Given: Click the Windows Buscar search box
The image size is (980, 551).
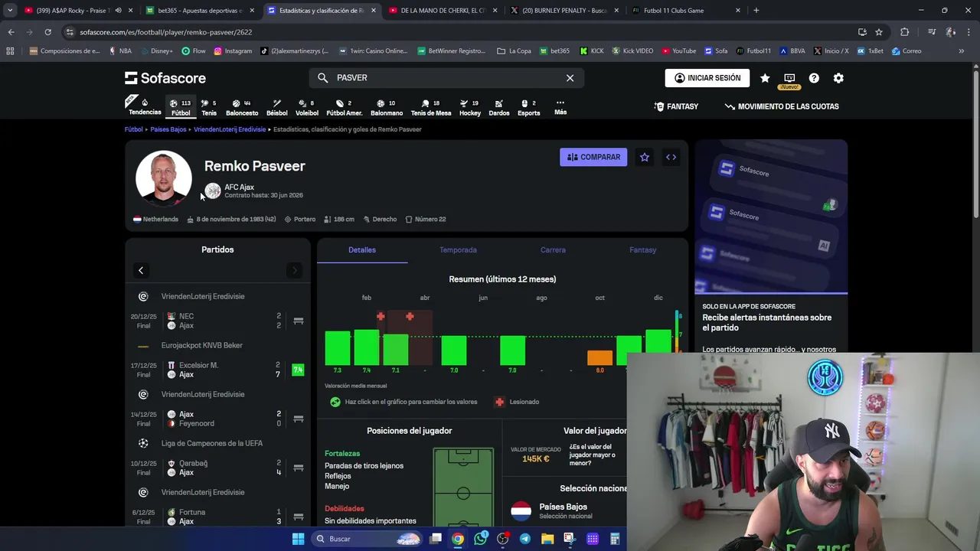Looking at the screenshot, I should coord(367,539).
